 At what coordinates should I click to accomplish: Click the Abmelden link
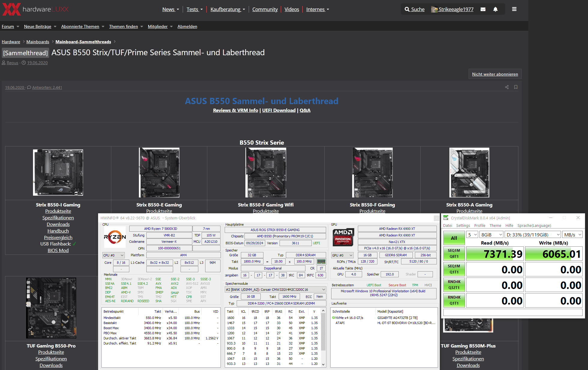[187, 26]
